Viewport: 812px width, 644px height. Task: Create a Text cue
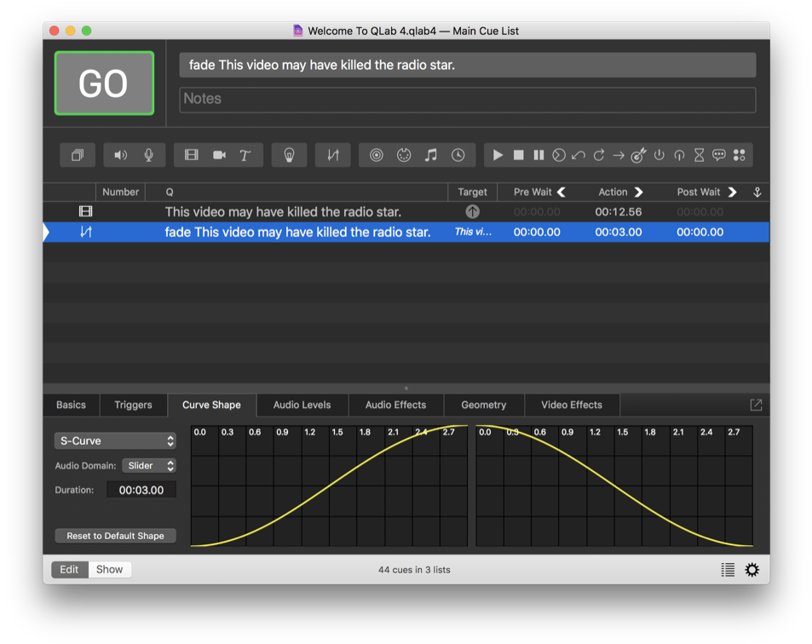(245, 154)
